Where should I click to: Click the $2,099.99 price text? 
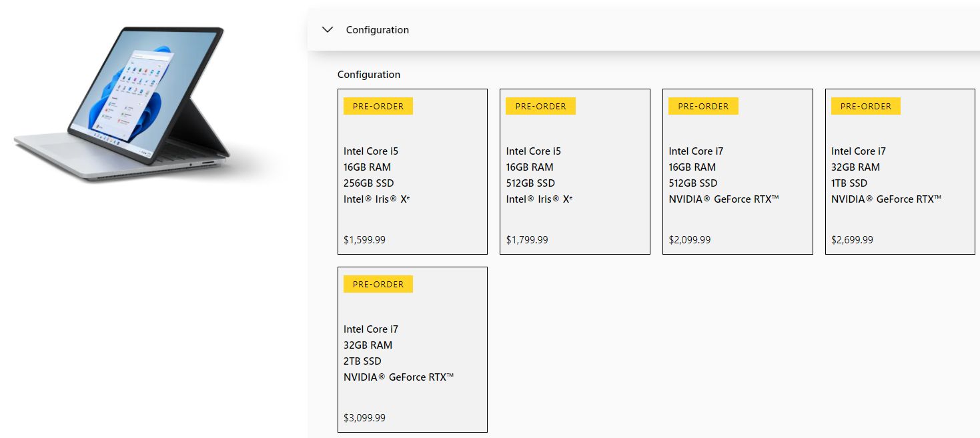coord(690,240)
